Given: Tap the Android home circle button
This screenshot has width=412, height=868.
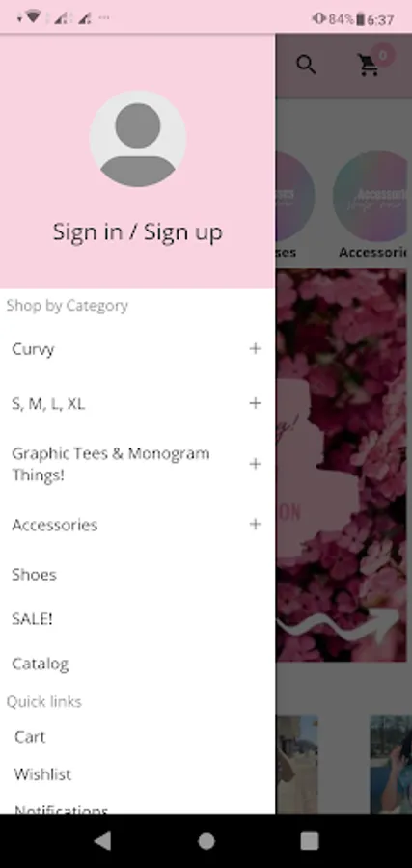Looking at the screenshot, I should coord(206,841).
